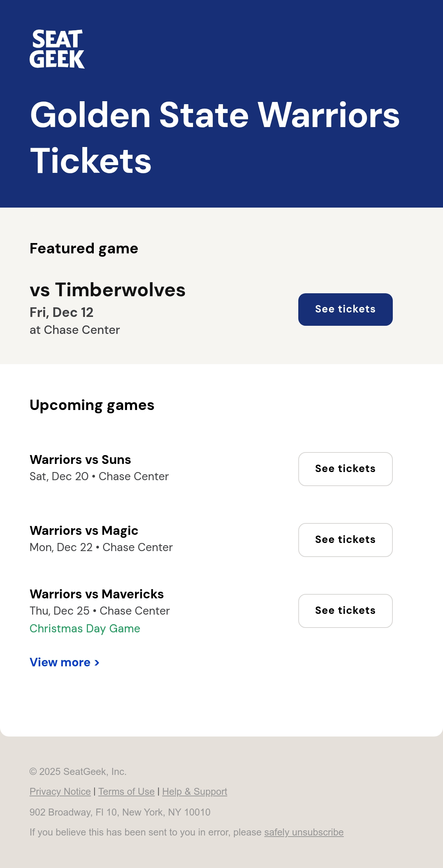Image resolution: width=443 pixels, height=868 pixels.
Task: Open the Help & Support link
Action: (195, 792)
